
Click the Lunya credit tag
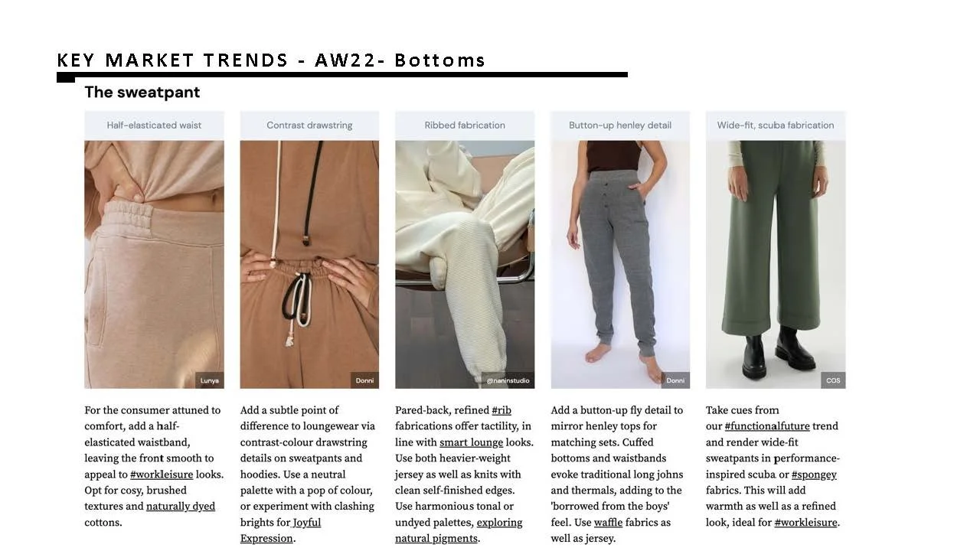tap(210, 380)
